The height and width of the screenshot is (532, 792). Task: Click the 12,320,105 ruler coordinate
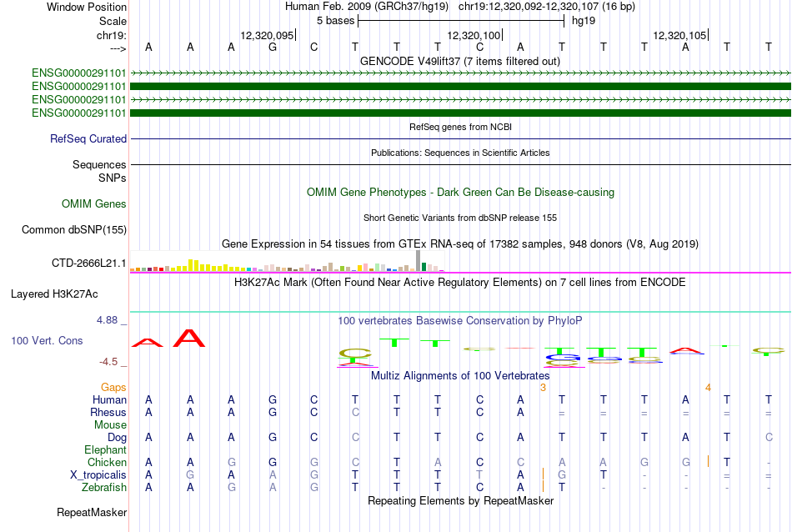coord(679,35)
